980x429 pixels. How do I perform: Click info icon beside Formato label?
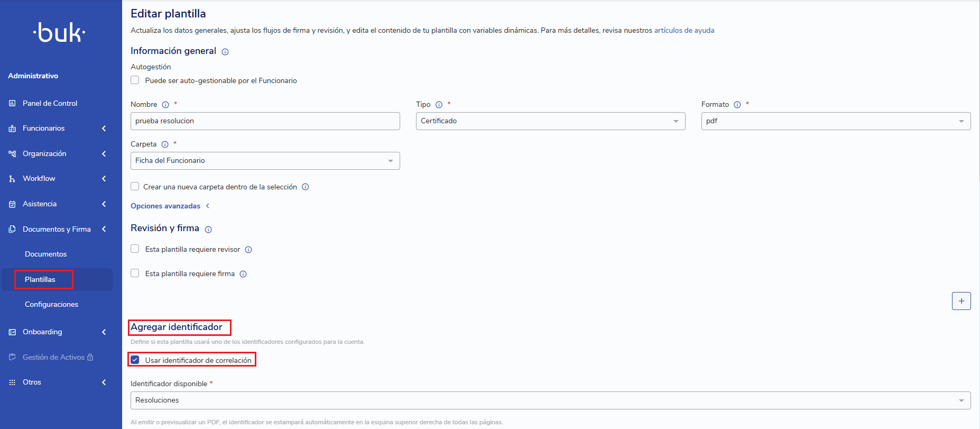coord(737,105)
